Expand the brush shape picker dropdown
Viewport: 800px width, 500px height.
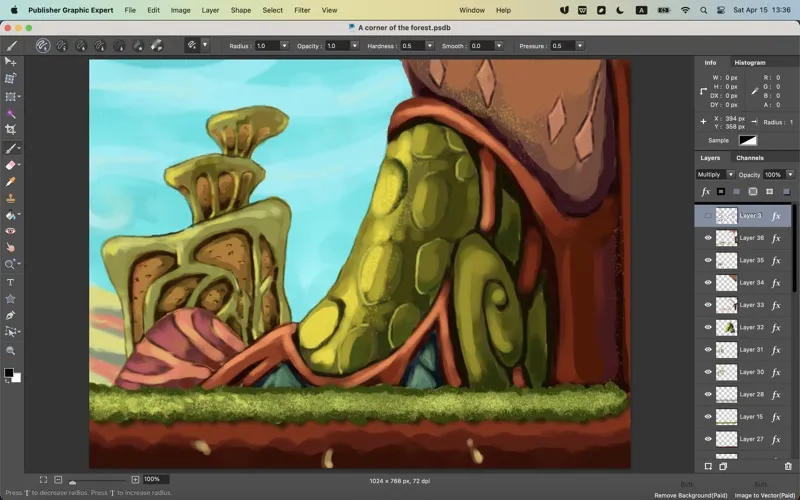(x=205, y=45)
